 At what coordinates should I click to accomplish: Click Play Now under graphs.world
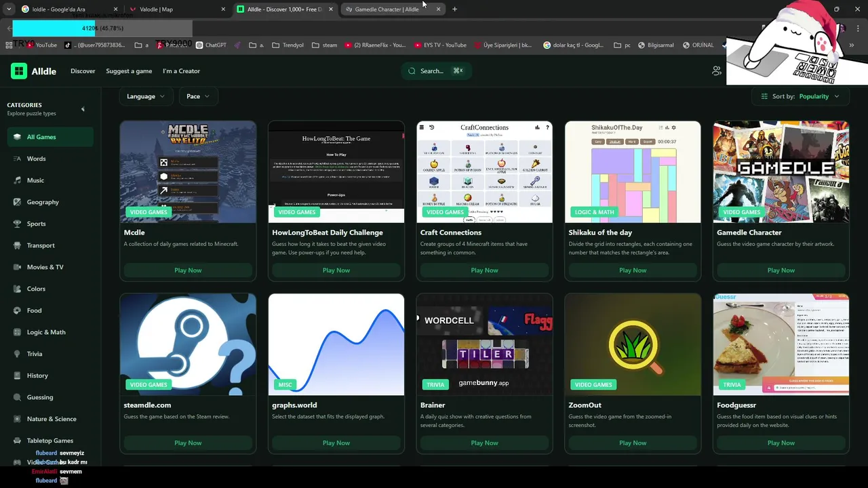coord(336,443)
